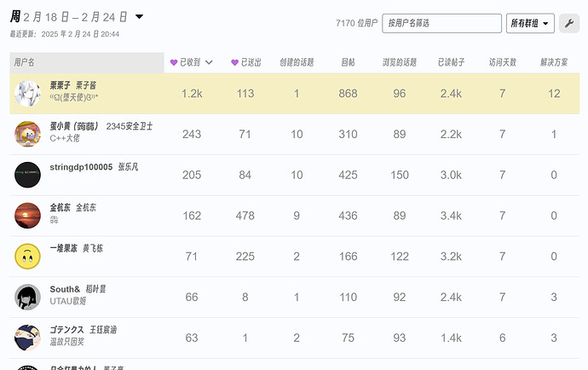Click the UTAU歌姬 title text
588x370 pixels.
pos(68,301)
